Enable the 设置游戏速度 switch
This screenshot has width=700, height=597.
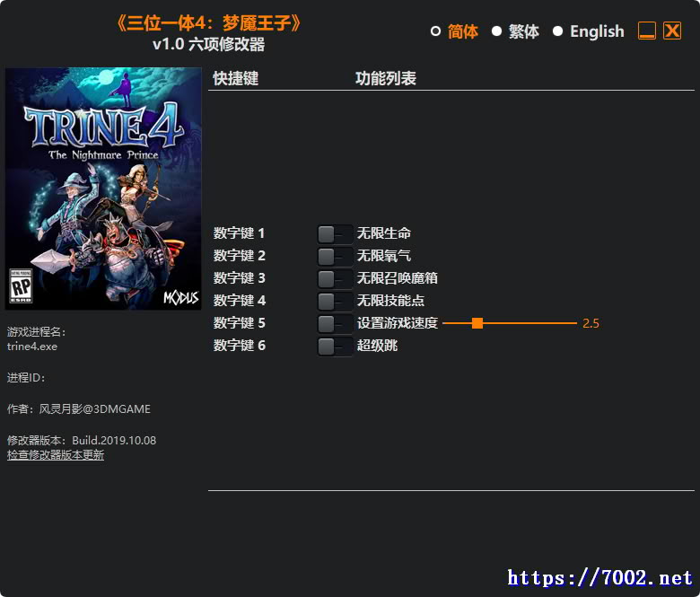335,323
